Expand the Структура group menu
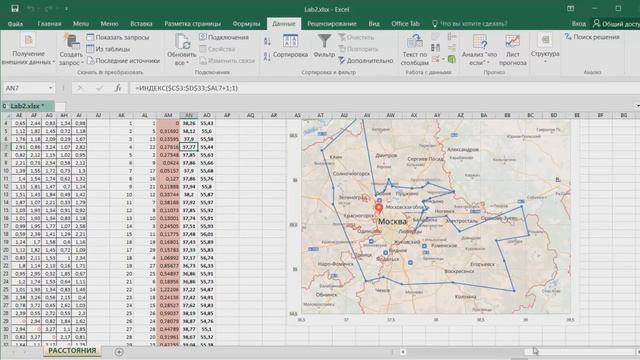The width and height of the screenshot is (640, 360). point(545,49)
